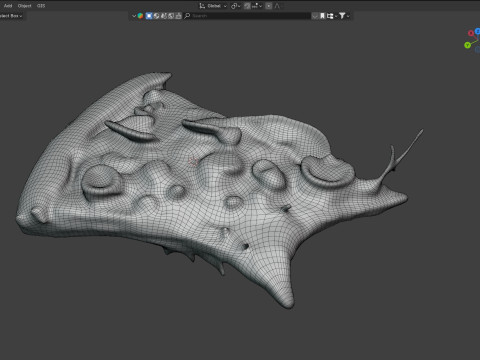Select the highlighted blue box-select mode icon
480x360 pixels.
pyautogui.click(x=149, y=16)
